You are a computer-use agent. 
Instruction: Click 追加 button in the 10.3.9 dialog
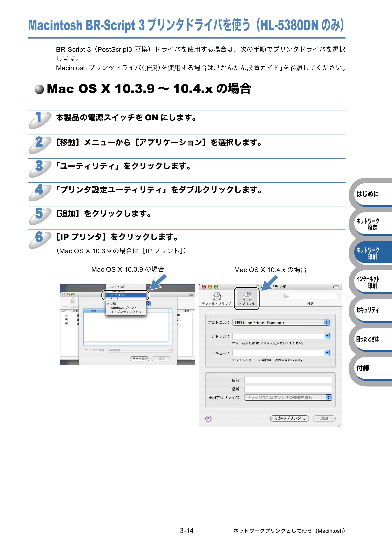(161, 359)
